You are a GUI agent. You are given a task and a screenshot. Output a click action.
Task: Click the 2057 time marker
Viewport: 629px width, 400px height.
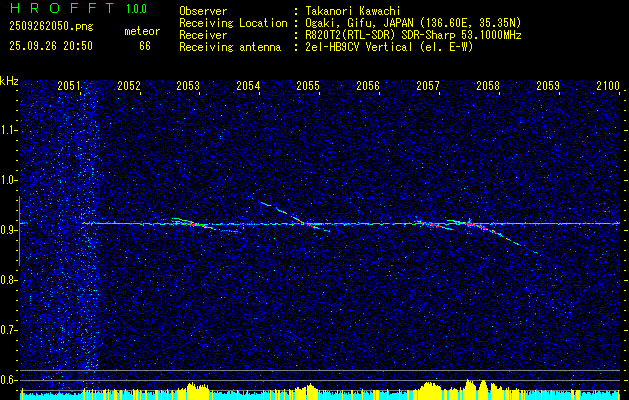pyautogui.click(x=428, y=85)
